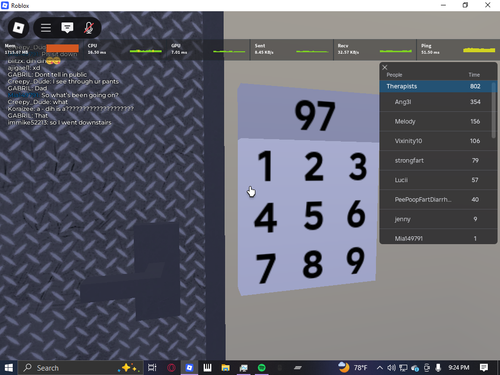
Task: Close the leaderboard panel with X
Action: coord(385,67)
